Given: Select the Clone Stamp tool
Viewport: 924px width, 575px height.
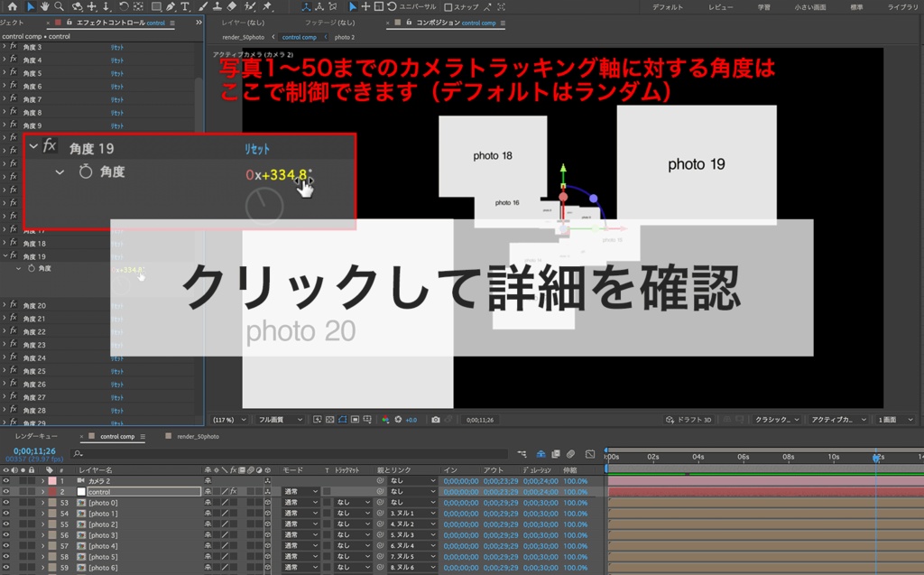Looking at the screenshot, I should point(217,7).
